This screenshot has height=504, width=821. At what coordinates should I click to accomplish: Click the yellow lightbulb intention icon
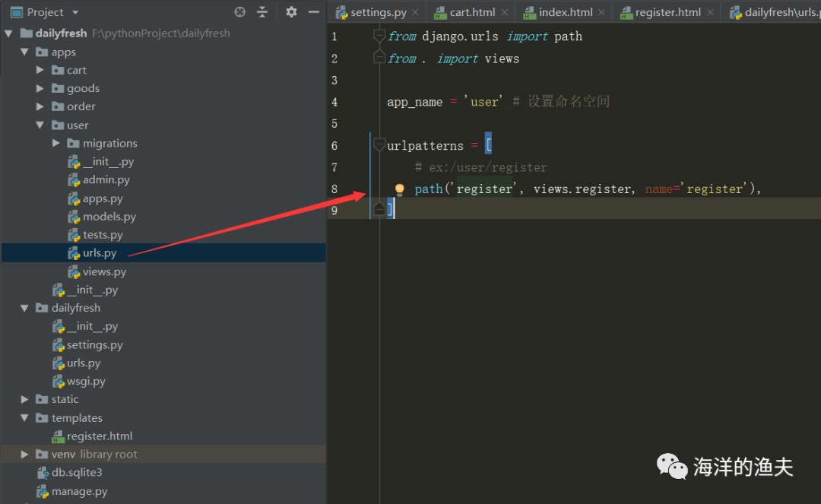click(x=400, y=189)
